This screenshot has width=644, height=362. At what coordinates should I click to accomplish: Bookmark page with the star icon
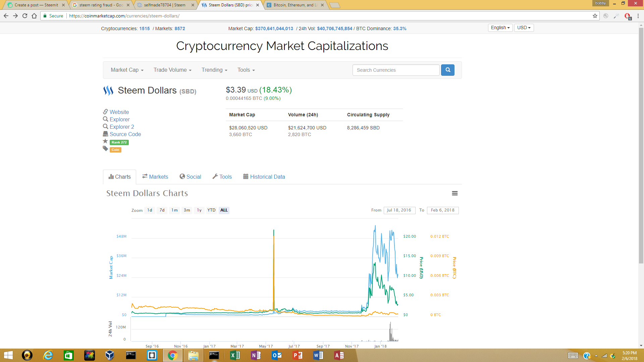[595, 16]
